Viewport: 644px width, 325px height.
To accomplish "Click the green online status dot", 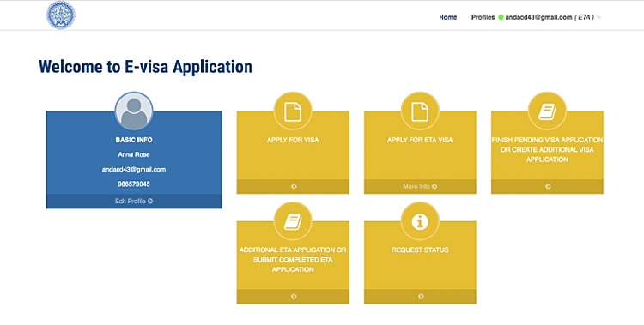I will click(x=501, y=17).
